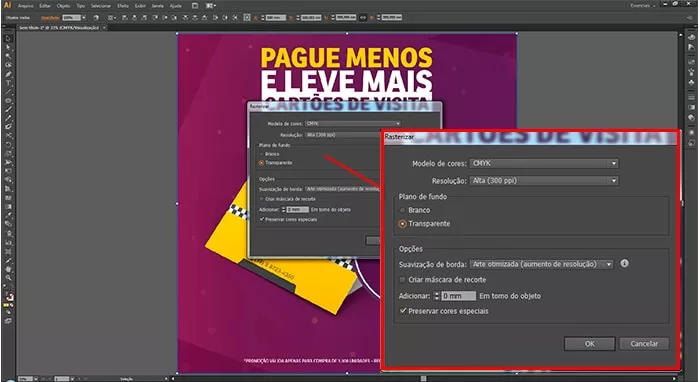Open the Swatches panel icon
This screenshot has width=700, height=382.
pos(691,62)
